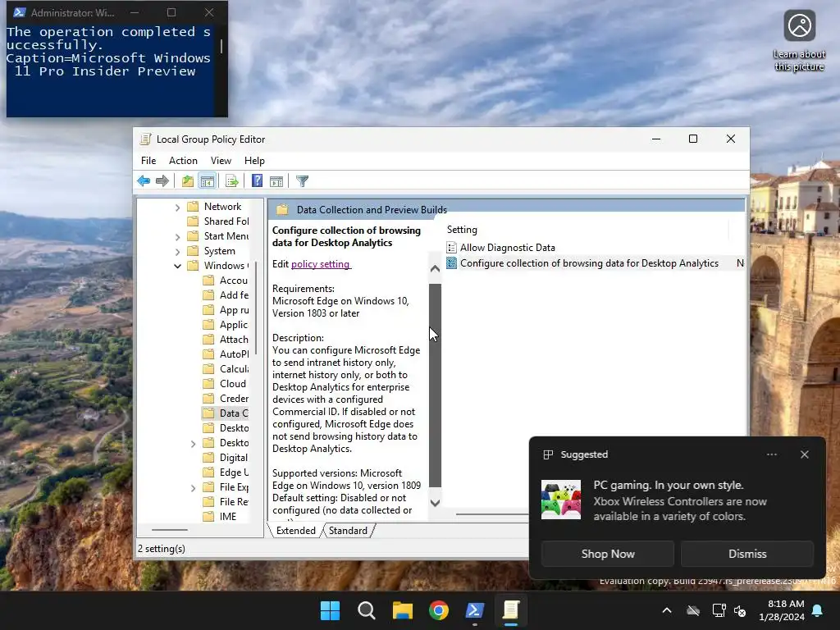This screenshot has width=840, height=630.
Task: Open the Help menu
Action: (254, 161)
